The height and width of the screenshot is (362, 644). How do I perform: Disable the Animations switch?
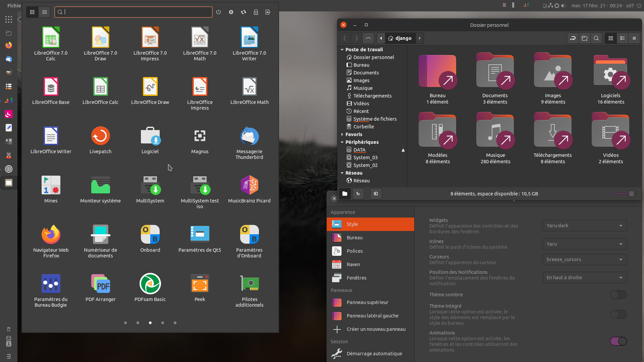pyautogui.click(x=618, y=341)
